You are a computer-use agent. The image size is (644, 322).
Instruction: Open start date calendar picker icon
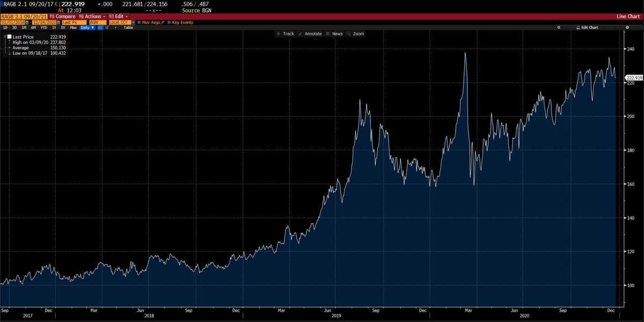[x=27, y=23]
